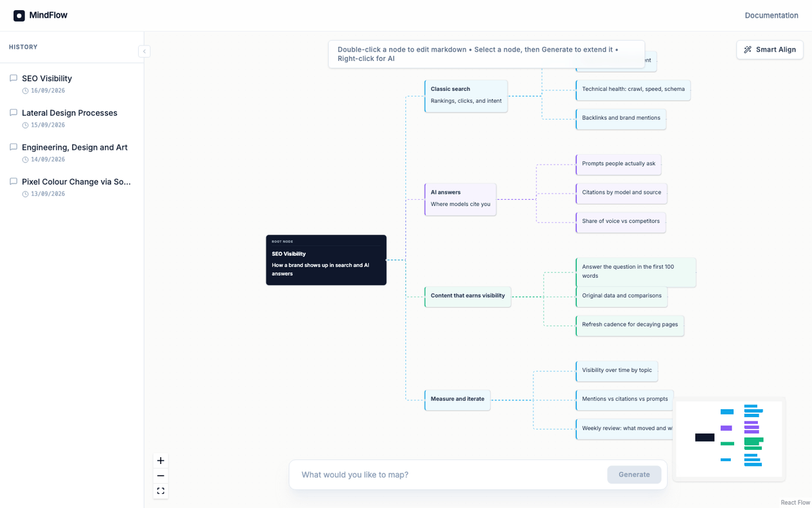This screenshot has width=812, height=508.
Task: Select the Content that earns visibility node
Action: 468,297
